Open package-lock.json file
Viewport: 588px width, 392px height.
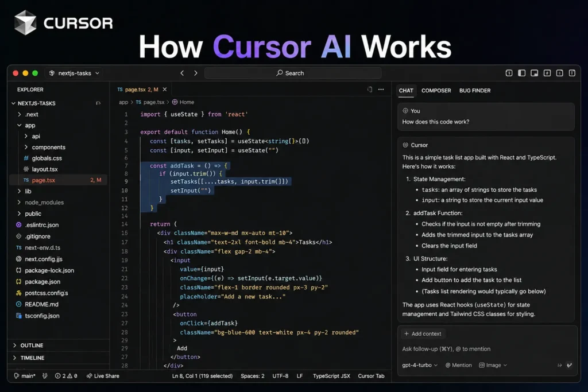[x=49, y=270]
